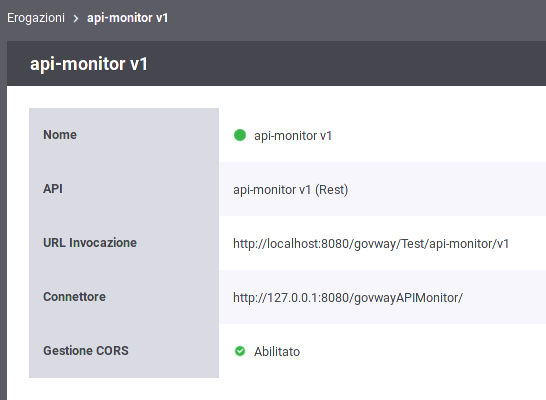The height and width of the screenshot is (400, 546).
Task: Click the localhost govway invocation URL
Action: point(371,244)
